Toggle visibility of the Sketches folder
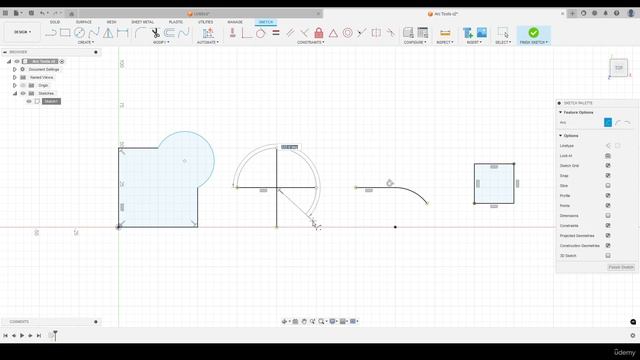Image resolution: width=640 pixels, height=360 pixels. click(x=23, y=93)
